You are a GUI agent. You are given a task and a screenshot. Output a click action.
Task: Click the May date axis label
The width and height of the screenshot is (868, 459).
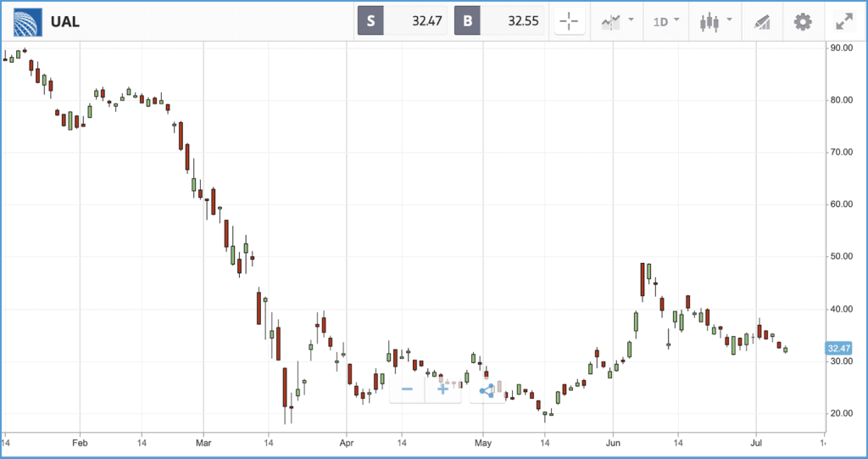click(x=483, y=443)
